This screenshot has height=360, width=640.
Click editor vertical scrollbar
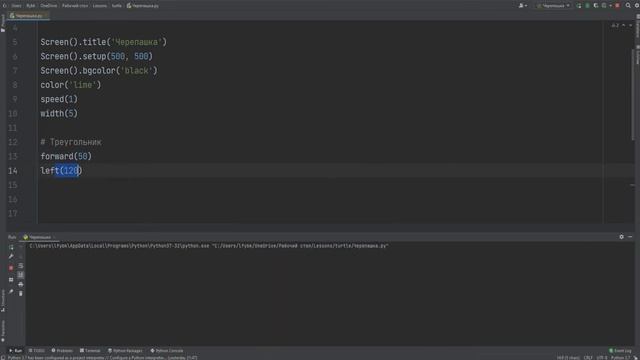pyautogui.click(x=633, y=94)
